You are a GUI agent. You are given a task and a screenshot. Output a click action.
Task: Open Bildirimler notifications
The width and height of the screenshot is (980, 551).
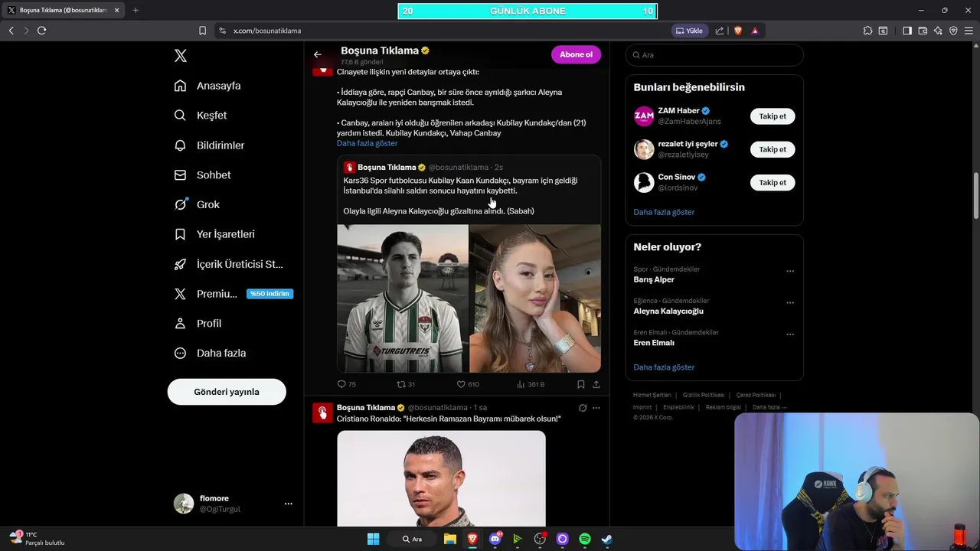click(x=209, y=145)
